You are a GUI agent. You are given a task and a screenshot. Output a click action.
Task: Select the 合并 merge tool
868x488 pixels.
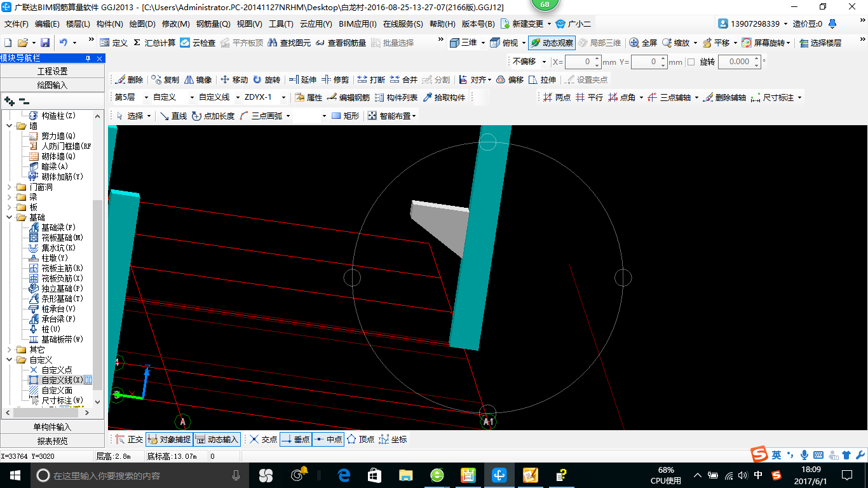[403, 79]
